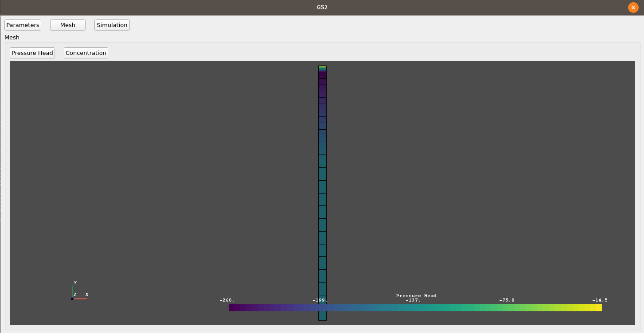This screenshot has height=333, width=644.
Task: Display the Concentration field
Action: click(x=86, y=53)
